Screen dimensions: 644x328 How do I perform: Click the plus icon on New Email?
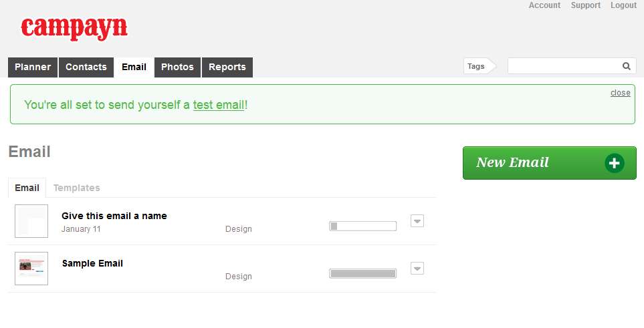614,163
